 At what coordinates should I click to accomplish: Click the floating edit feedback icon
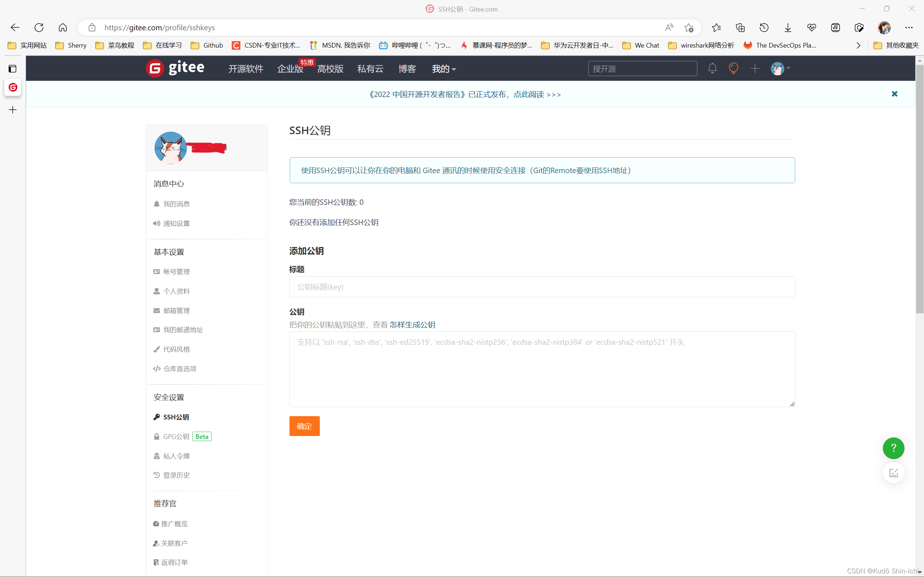tap(893, 473)
